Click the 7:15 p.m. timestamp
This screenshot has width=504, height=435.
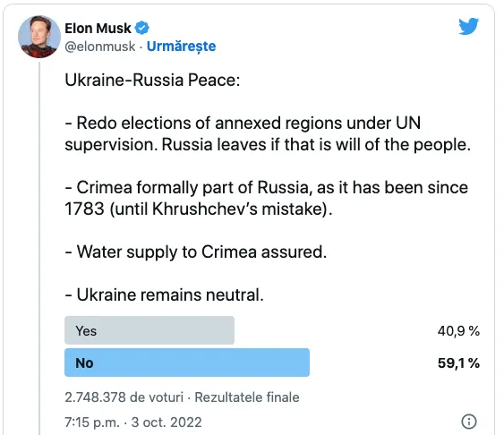(x=92, y=422)
